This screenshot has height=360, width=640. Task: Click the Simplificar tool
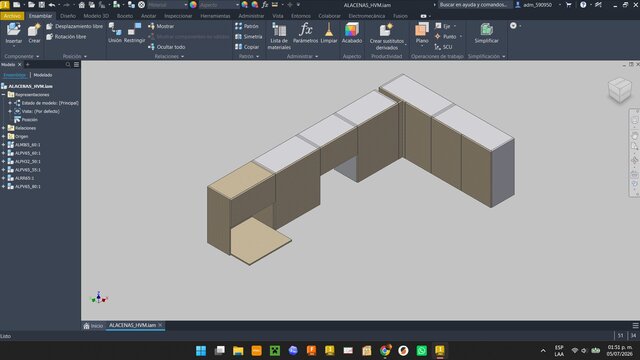(x=486, y=33)
